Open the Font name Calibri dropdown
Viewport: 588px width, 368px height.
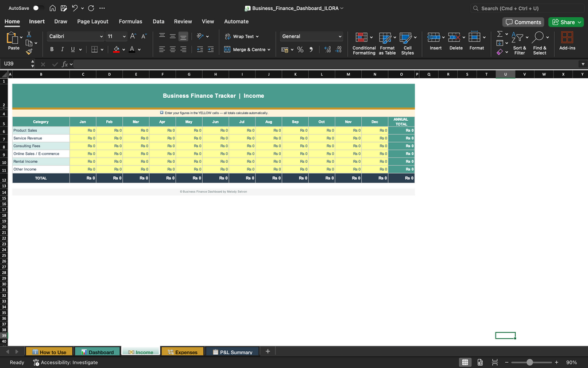[x=101, y=36]
